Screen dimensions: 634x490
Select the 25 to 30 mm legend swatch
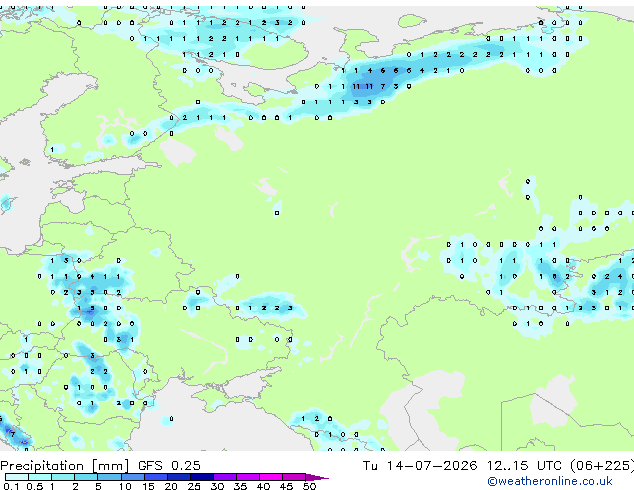[202, 477]
